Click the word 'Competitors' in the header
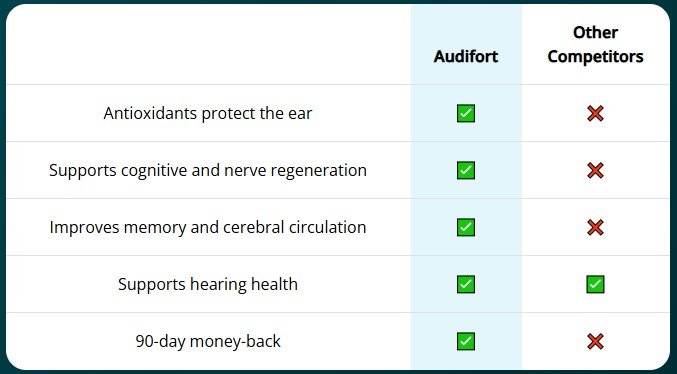677x374 pixels. click(595, 57)
